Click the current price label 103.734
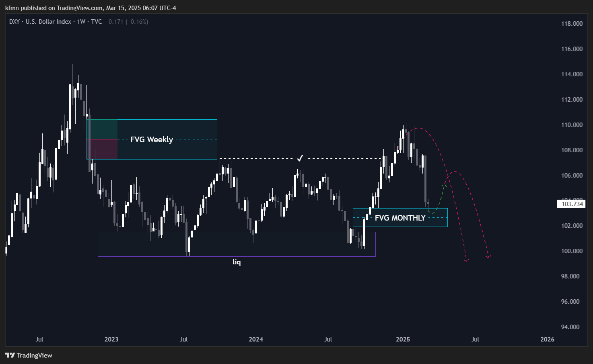593x364 pixels. pos(572,204)
